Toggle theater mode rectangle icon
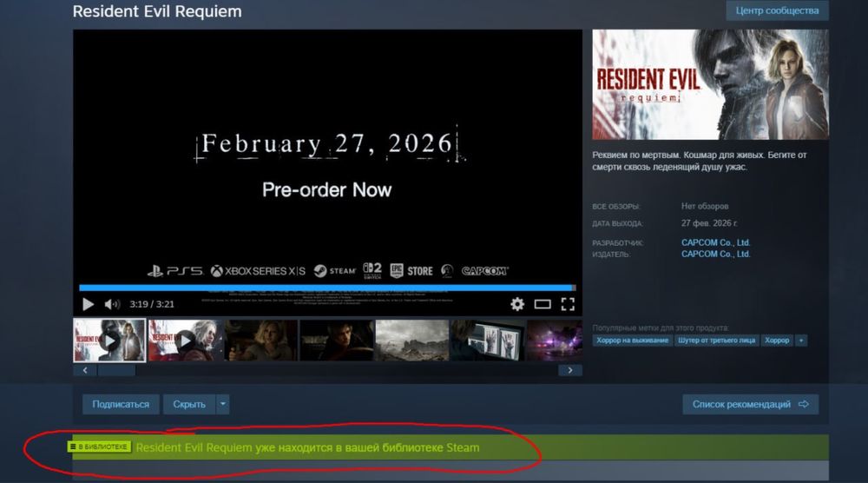Image resolution: width=868 pixels, height=483 pixels. (x=542, y=304)
